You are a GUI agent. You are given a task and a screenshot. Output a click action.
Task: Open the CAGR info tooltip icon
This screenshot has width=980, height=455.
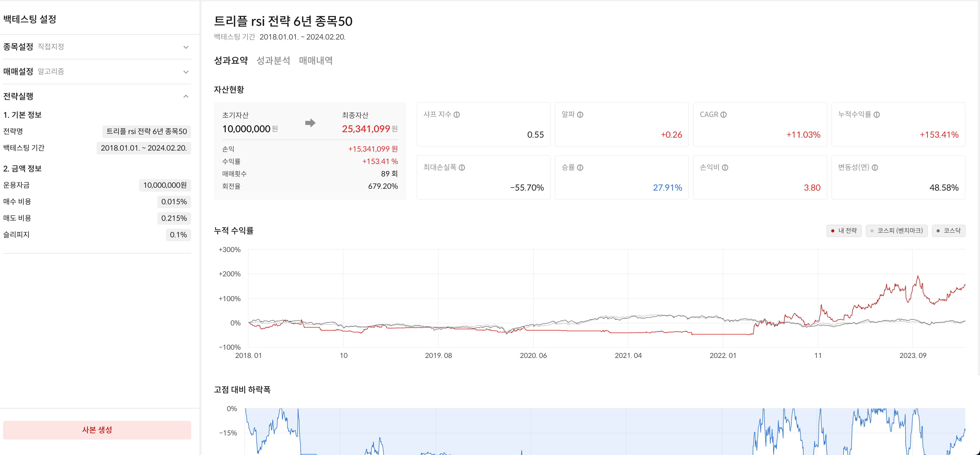click(x=724, y=114)
